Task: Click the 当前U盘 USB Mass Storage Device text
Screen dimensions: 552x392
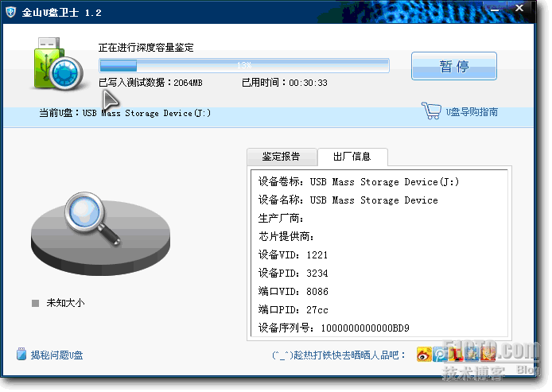Action: pyautogui.click(x=125, y=113)
